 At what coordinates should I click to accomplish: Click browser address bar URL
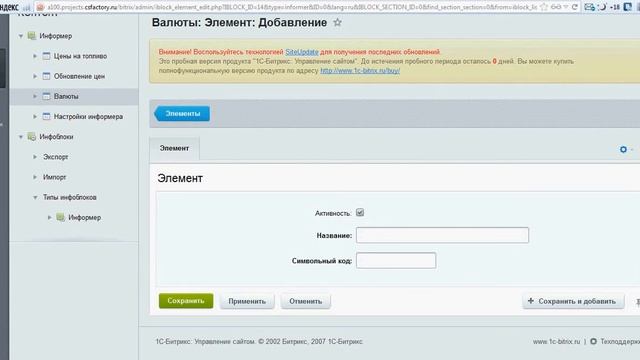point(292,7)
